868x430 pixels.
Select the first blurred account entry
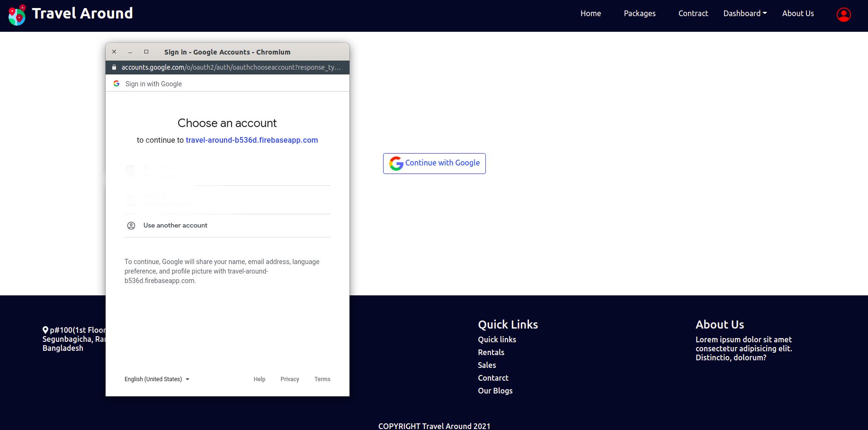227,172
